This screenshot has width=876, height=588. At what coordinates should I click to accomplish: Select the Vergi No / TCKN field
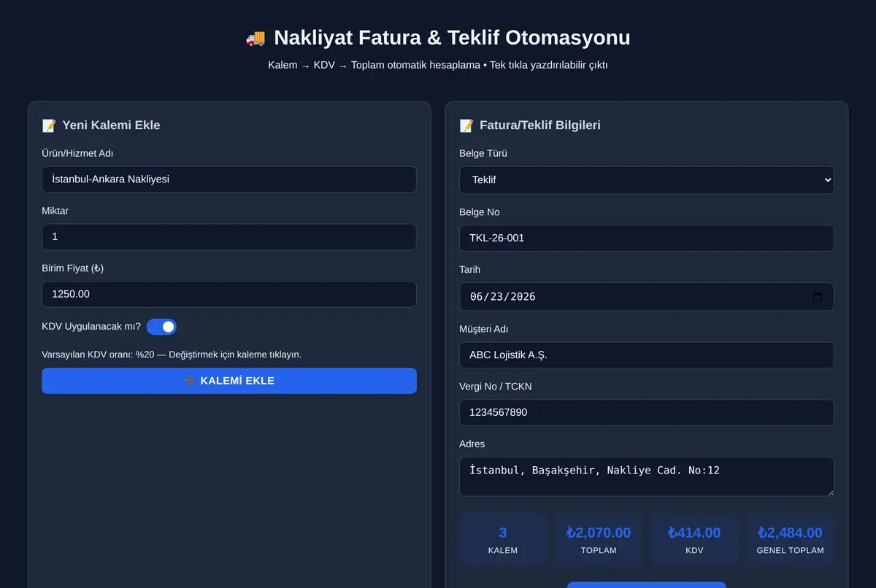(646, 413)
